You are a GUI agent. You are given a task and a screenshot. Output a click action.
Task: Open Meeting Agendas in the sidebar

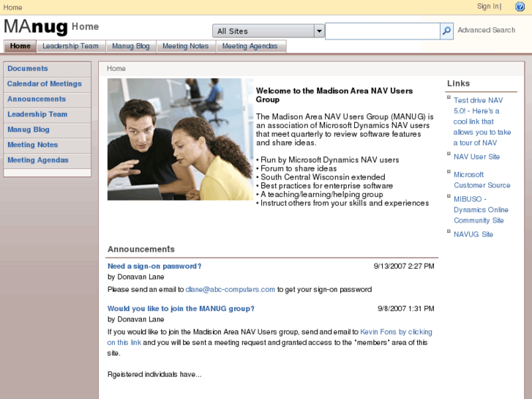(47, 160)
